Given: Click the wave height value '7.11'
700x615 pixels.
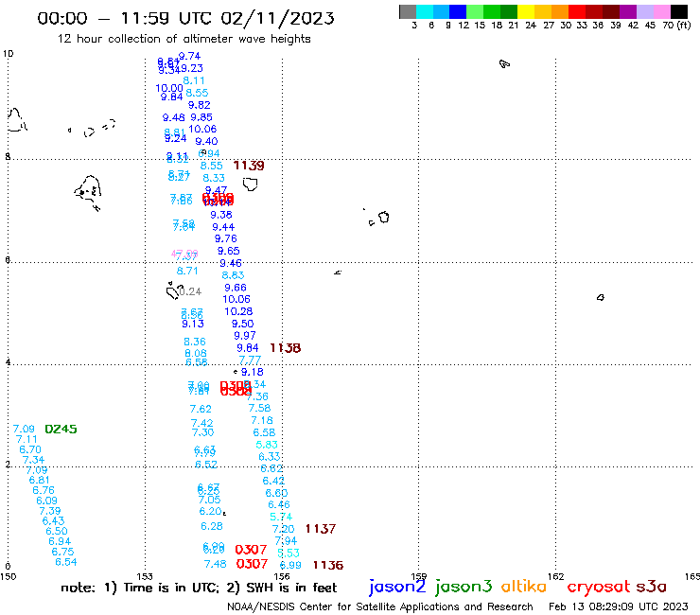Looking at the screenshot, I should 26,439.
